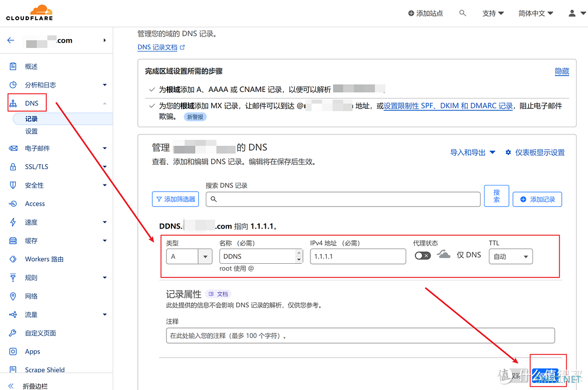Collapse the DNS submenu arrow
The height and width of the screenshot is (390, 588).
point(105,103)
